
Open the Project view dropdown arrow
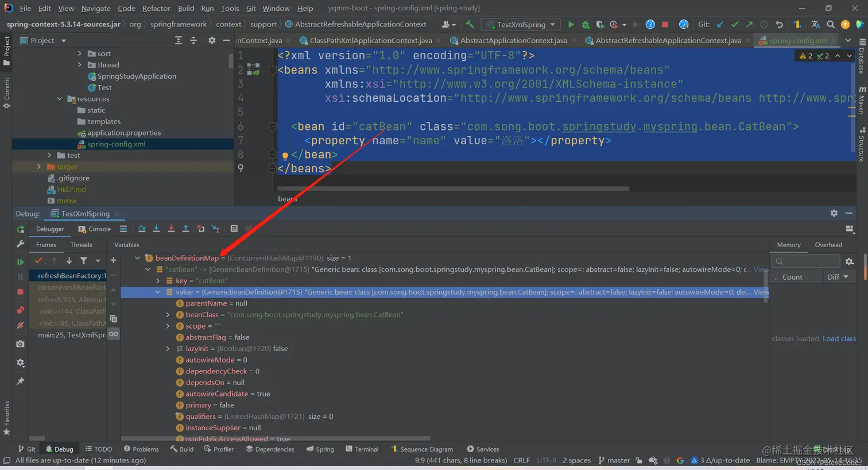click(x=64, y=41)
